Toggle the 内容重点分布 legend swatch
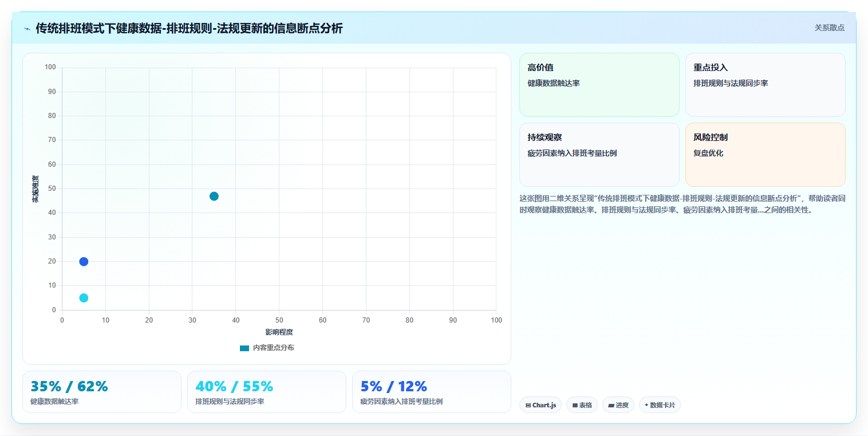868x436 pixels. click(x=244, y=348)
